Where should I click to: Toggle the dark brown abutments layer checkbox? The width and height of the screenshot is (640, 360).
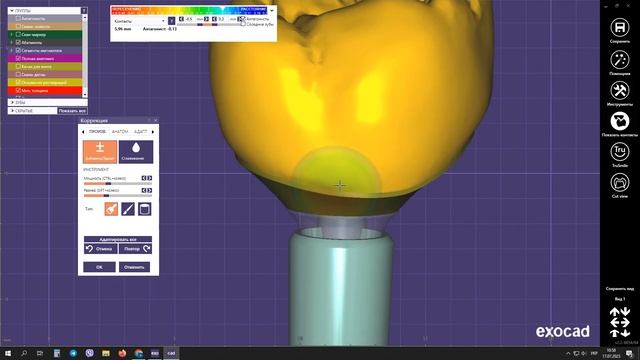click(x=18, y=42)
